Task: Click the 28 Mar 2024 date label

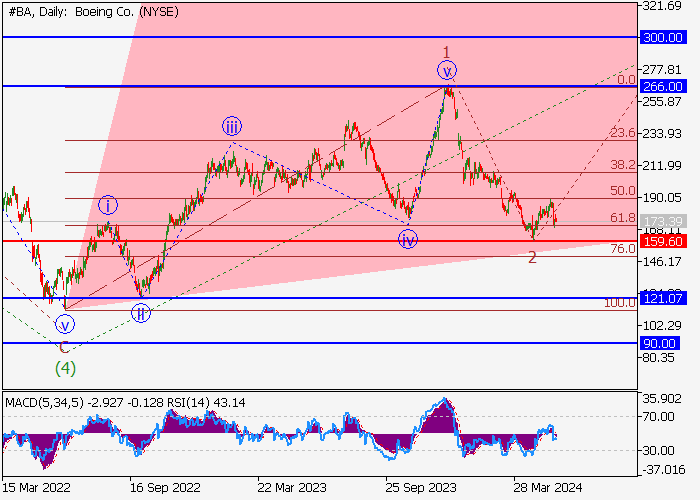Action: 548,488
